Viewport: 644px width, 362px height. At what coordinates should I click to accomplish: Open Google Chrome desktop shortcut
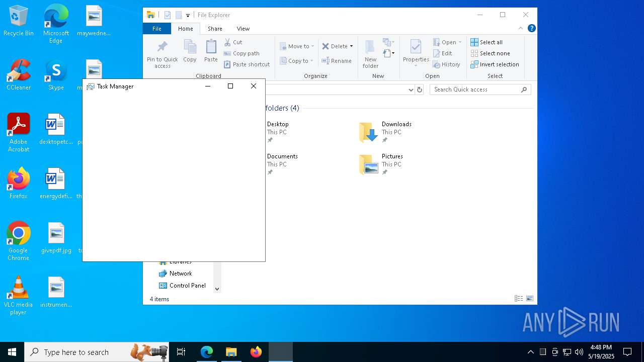click(19, 241)
